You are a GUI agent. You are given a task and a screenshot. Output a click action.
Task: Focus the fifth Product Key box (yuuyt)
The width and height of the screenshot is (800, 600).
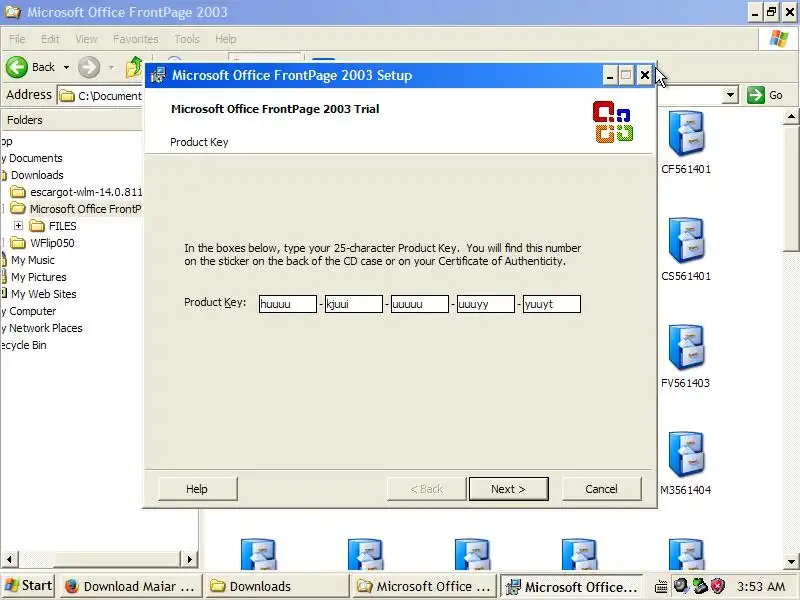pyautogui.click(x=552, y=304)
